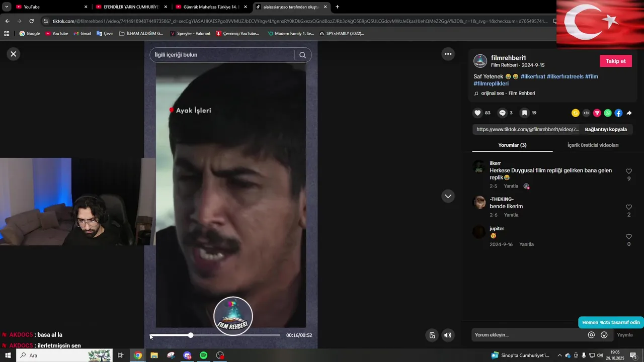
Task: Open more share options arrow
Action: (x=629, y=113)
